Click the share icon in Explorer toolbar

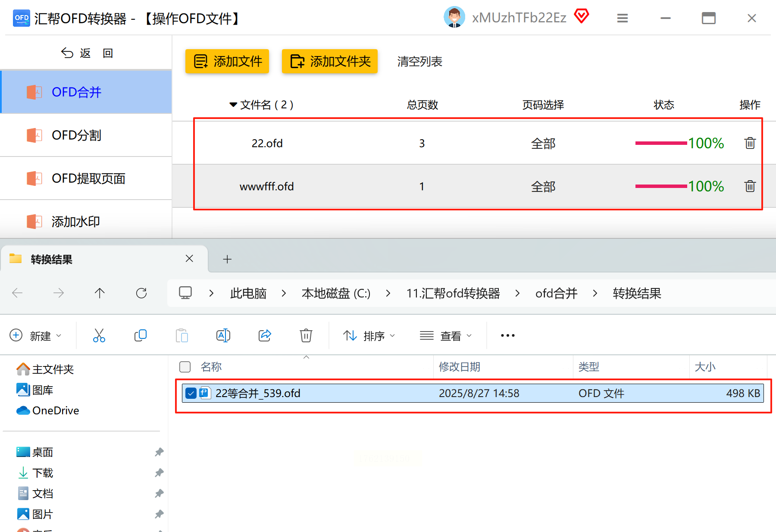(264, 335)
